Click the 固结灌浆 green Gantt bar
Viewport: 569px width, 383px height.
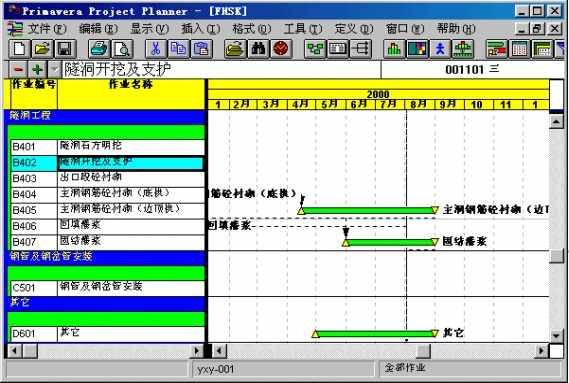pos(390,242)
